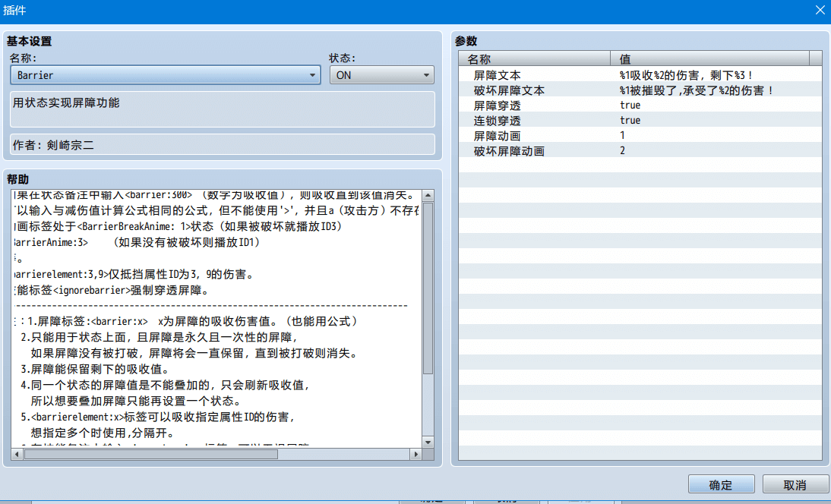Click the true value of 屏障穿透

630,106
